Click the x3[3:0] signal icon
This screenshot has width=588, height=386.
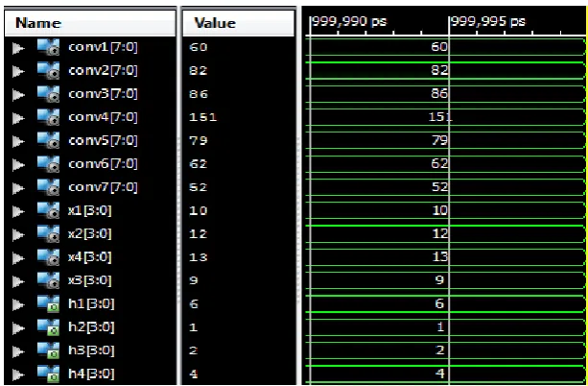48,280
